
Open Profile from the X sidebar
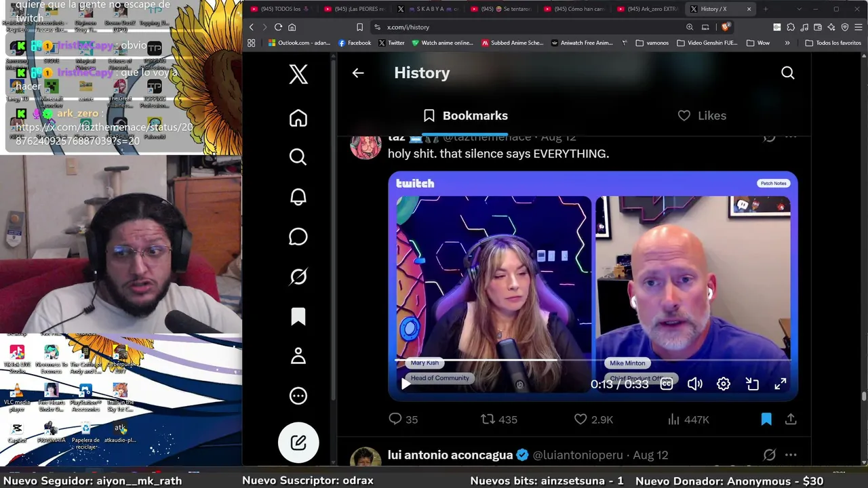tap(298, 356)
